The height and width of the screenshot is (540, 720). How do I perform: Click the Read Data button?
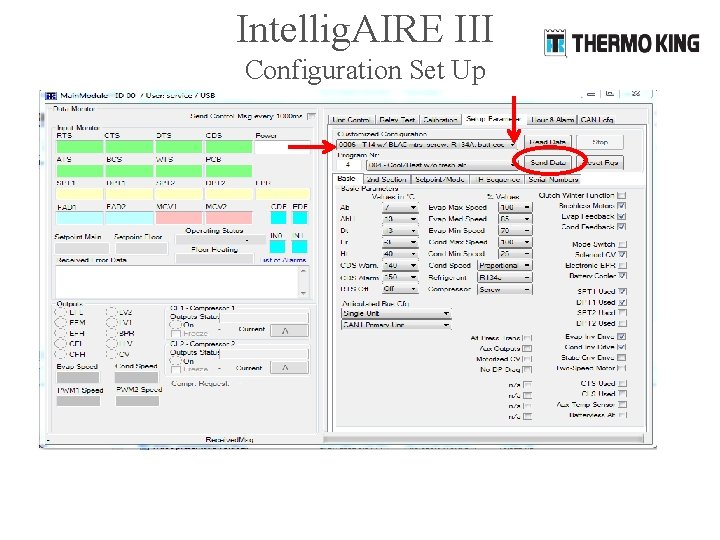[547, 142]
